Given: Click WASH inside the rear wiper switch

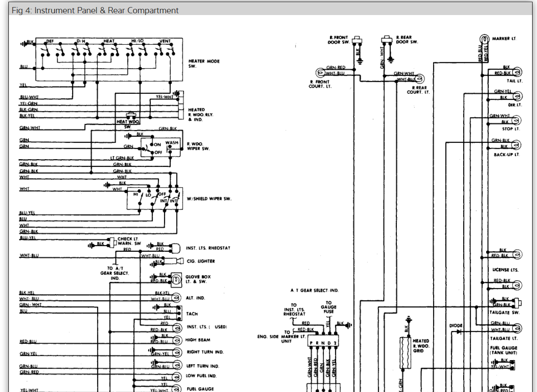Looking at the screenshot, I should [172, 143].
